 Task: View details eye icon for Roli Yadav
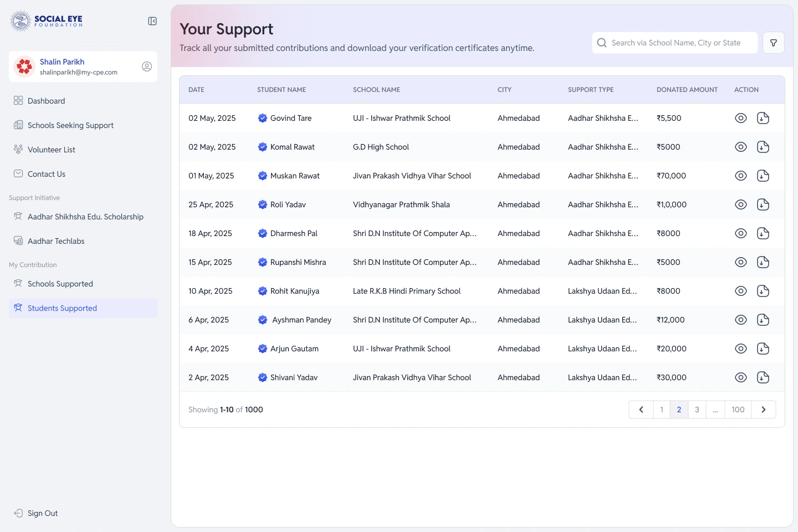click(x=741, y=204)
